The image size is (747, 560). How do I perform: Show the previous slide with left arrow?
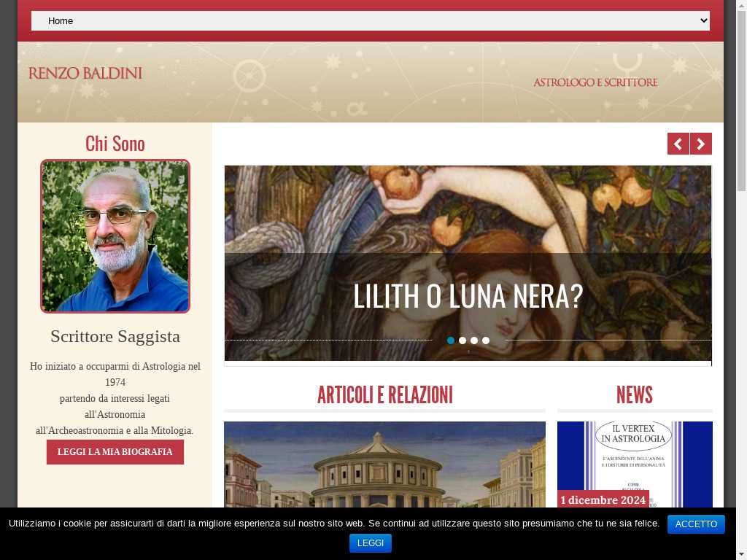click(678, 144)
